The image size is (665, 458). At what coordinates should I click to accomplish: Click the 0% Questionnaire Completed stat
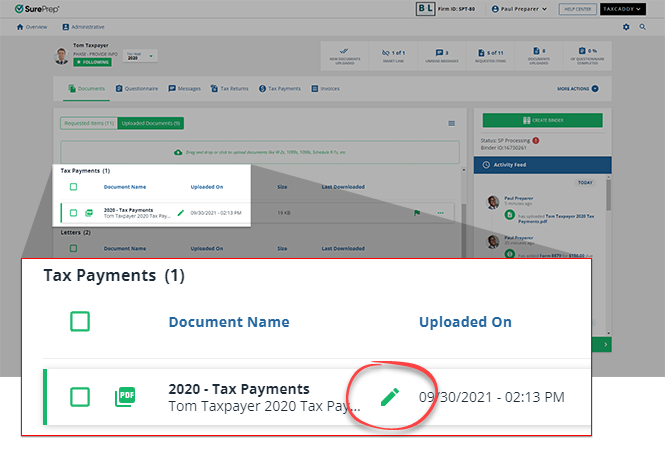click(587, 56)
